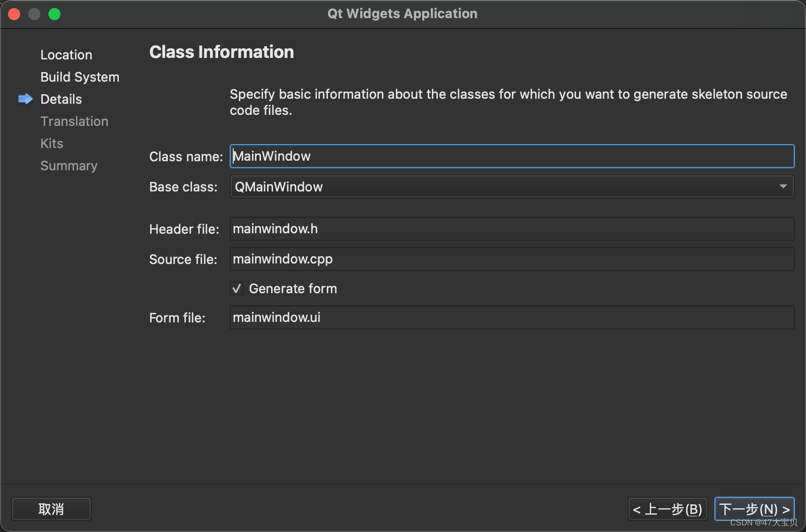Image resolution: width=806 pixels, height=532 pixels.
Task: Click the 取消 cancel button
Action: point(51,509)
